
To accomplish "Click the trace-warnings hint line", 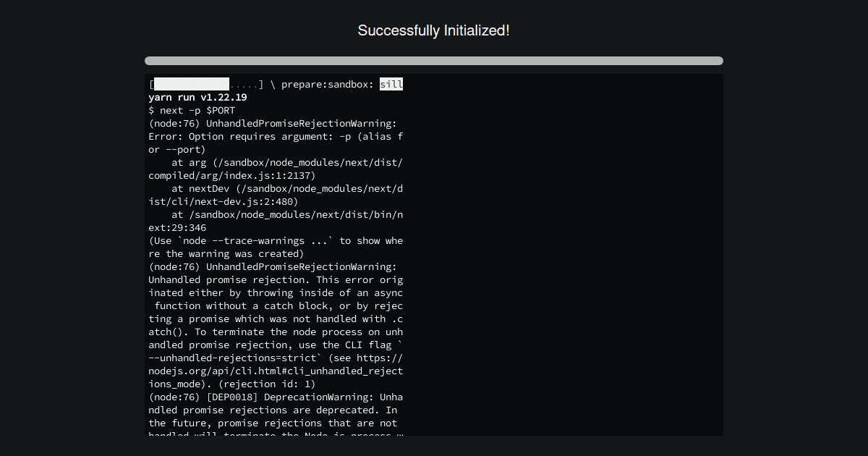I will tap(275, 240).
